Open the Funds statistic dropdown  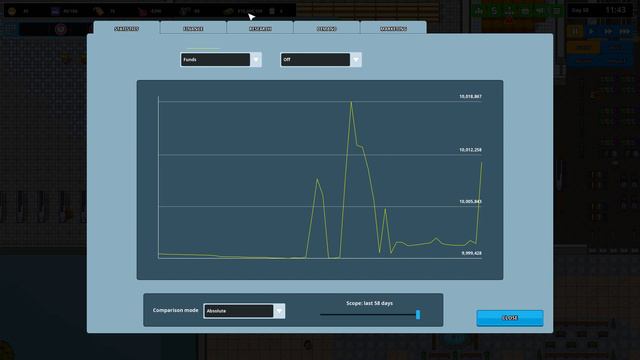[x=221, y=60]
